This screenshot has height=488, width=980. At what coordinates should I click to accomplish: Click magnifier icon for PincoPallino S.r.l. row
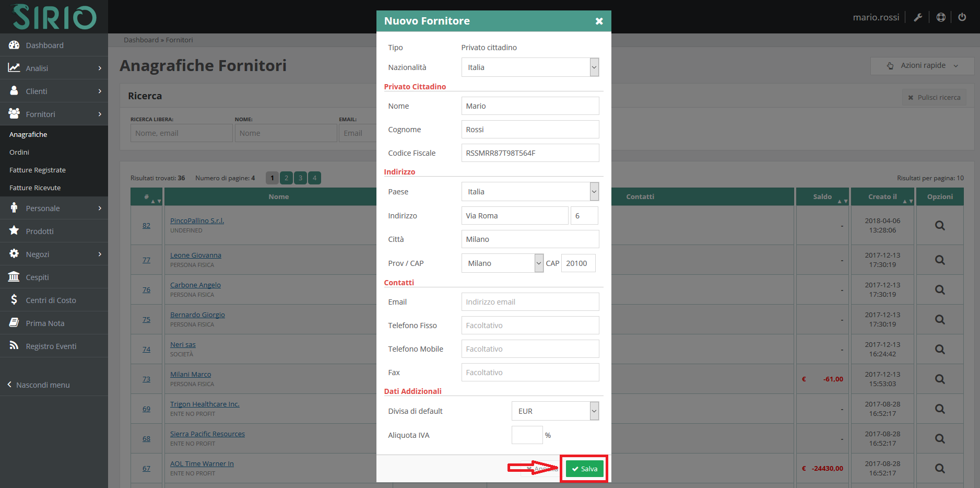click(939, 226)
